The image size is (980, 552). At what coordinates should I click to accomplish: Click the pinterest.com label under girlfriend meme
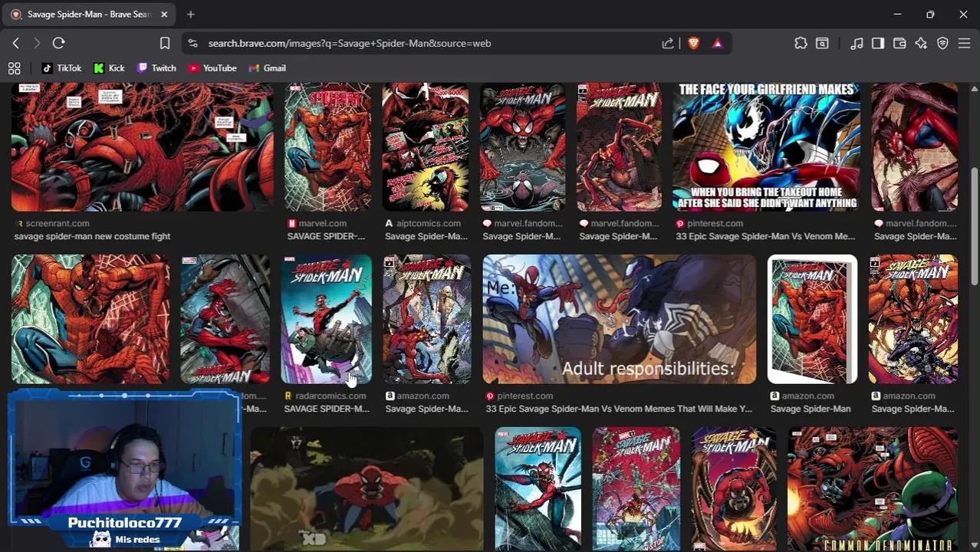point(715,223)
